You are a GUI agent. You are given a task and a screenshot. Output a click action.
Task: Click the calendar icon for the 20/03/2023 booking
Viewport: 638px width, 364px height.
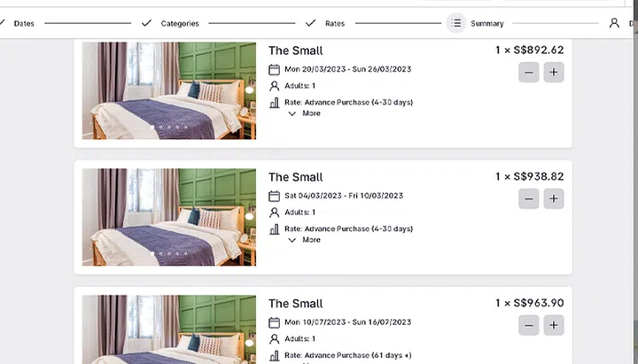tap(274, 69)
